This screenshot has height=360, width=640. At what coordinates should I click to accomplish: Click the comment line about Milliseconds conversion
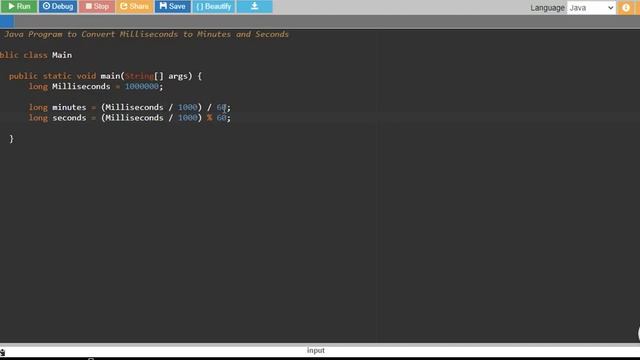coord(146,34)
